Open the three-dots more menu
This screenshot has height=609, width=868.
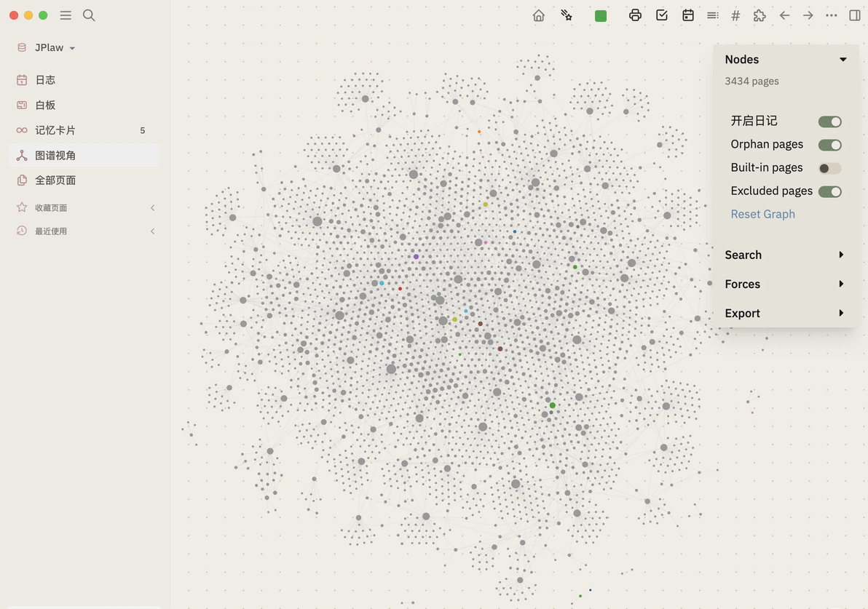click(832, 15)
